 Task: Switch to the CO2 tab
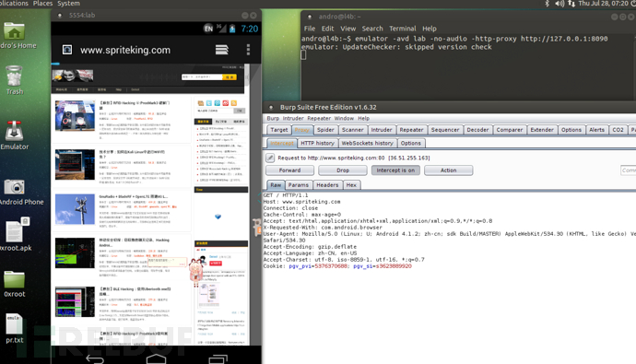pos(618,130)
